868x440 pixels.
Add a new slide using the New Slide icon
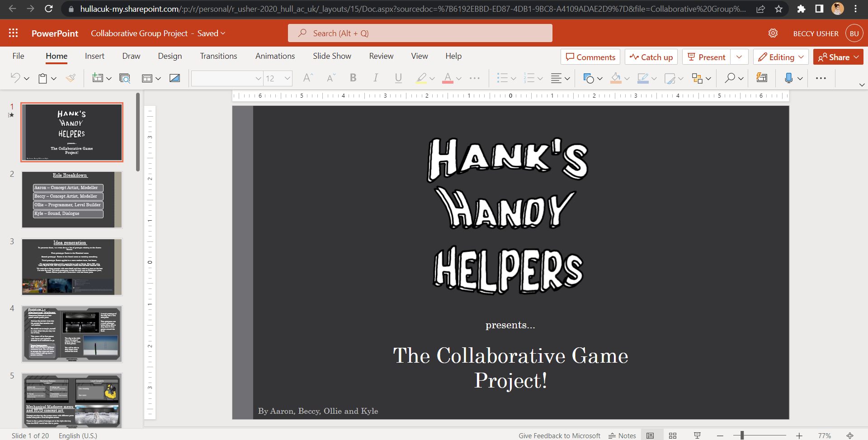coord(97,78)
